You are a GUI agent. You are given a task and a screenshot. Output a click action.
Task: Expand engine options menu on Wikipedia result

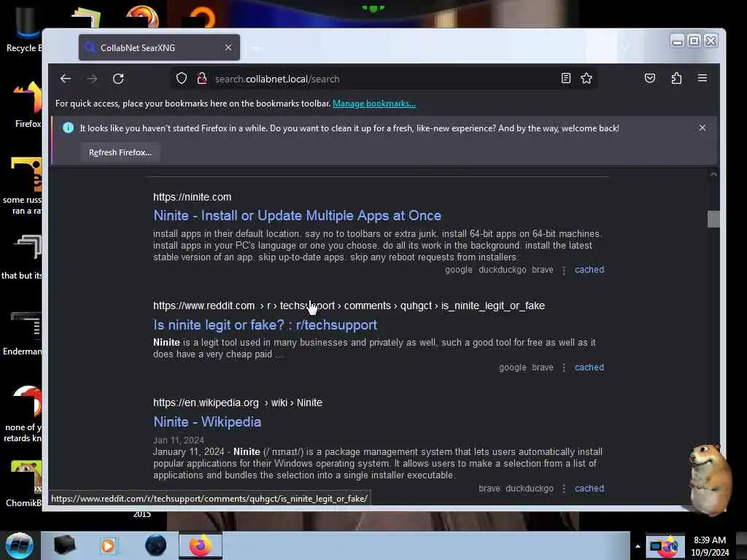pos(564,489)
